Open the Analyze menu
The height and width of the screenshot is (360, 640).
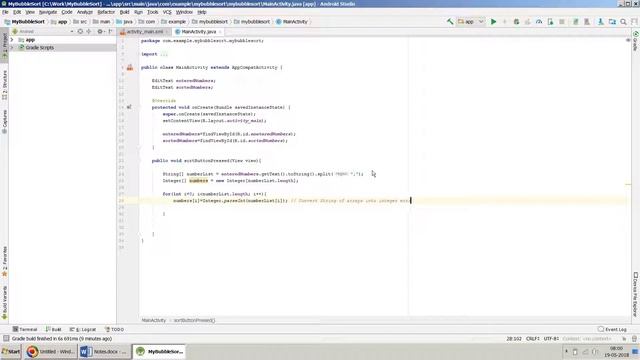pos(84,12)
